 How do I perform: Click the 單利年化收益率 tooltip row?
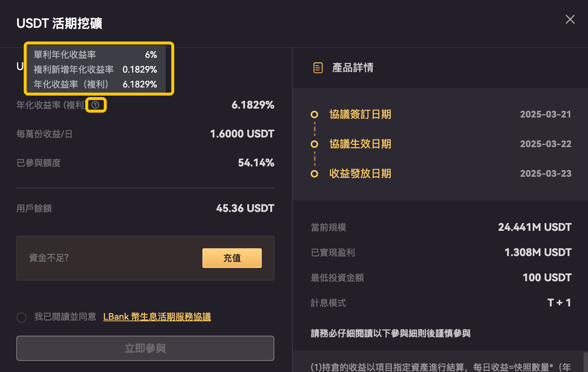[x=95, y=55]
